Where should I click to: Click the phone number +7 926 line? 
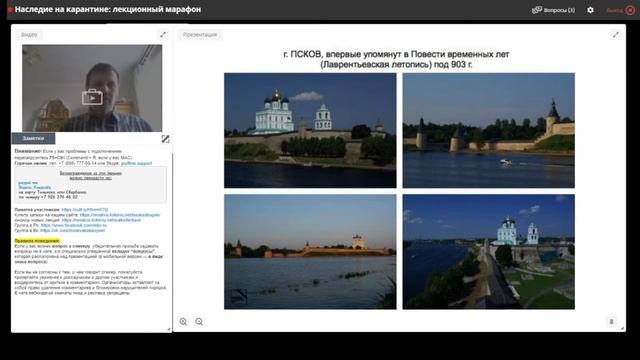pos(48,197)
